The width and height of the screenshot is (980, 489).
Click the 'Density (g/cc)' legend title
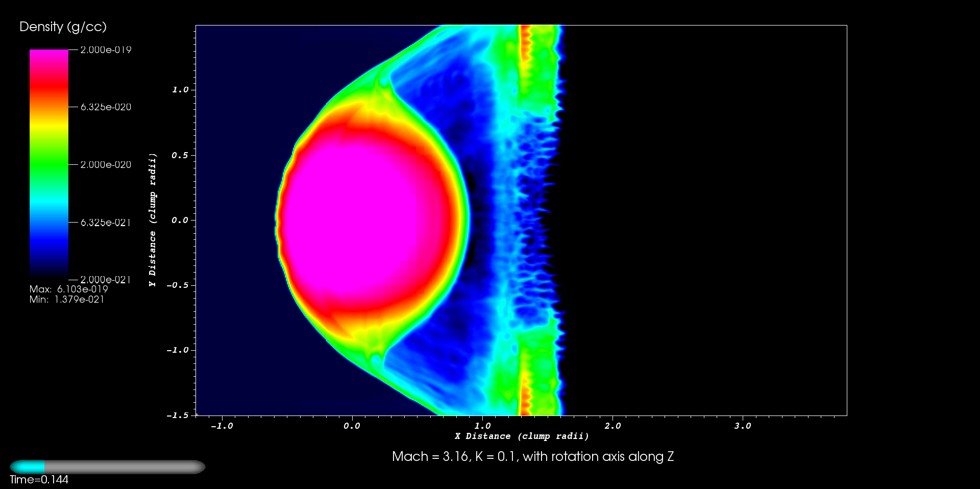pos(63,27)
